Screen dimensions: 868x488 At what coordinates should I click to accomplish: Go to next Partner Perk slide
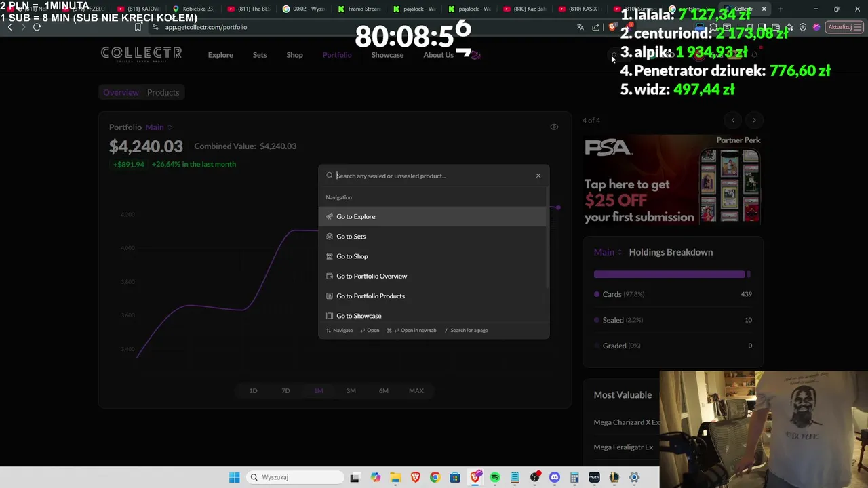(754, 120)
